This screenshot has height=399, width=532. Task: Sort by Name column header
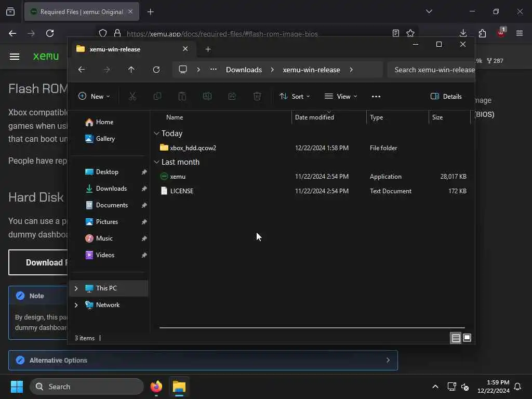[175, 117]
